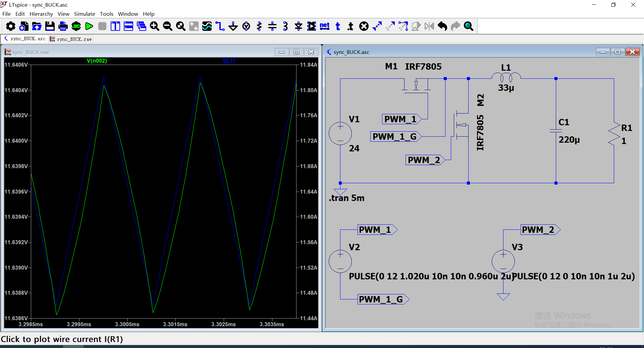Screen dimensions: 644x348
Task: Run the simulation with the green play icon
Action: (89, 26)
